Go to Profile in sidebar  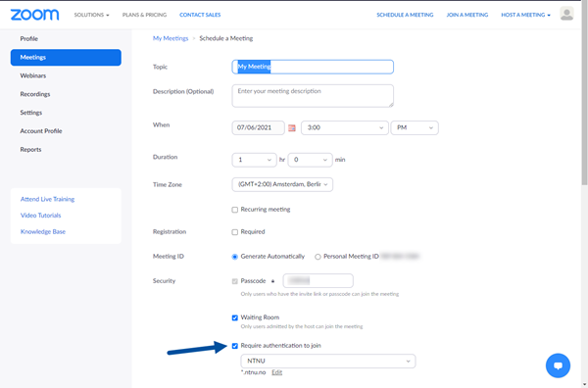click(28, 38)
